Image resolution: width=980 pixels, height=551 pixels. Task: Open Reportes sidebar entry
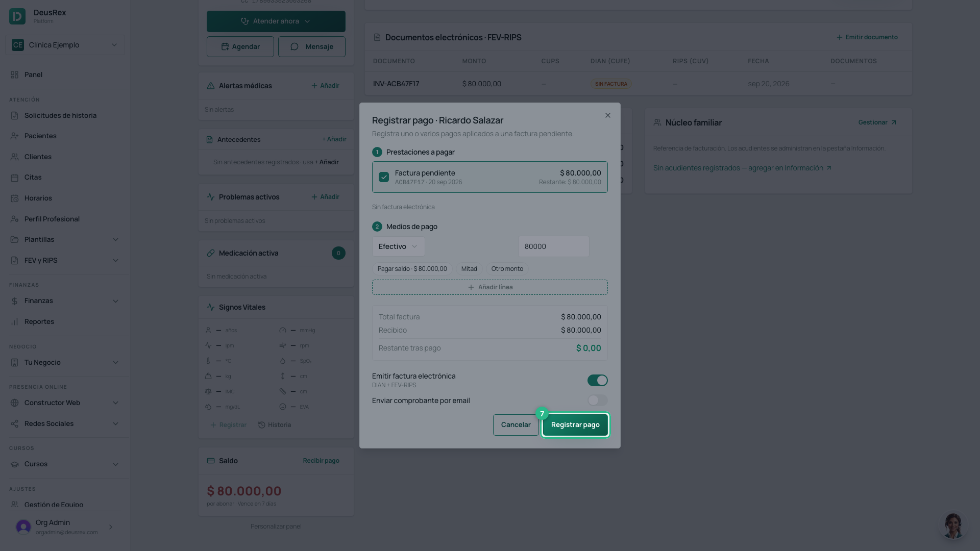click(x=65, y=321)
